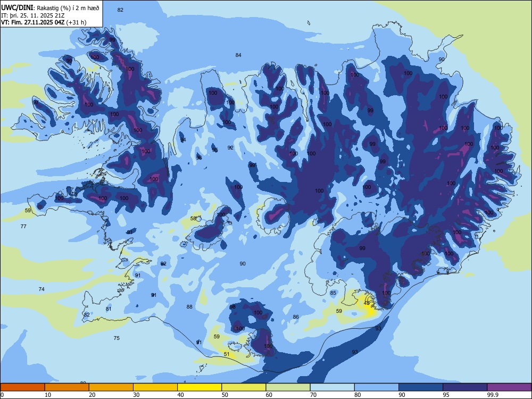This screenshot has width=532, height=399.
Task: Click the 10–20 orange legend swatch
Action: [67, 387]
